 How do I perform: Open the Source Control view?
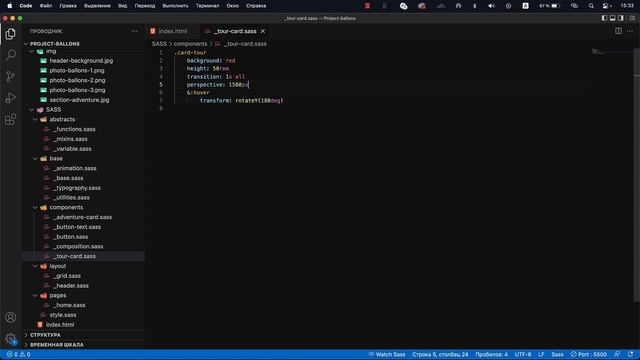pos(11,76)
